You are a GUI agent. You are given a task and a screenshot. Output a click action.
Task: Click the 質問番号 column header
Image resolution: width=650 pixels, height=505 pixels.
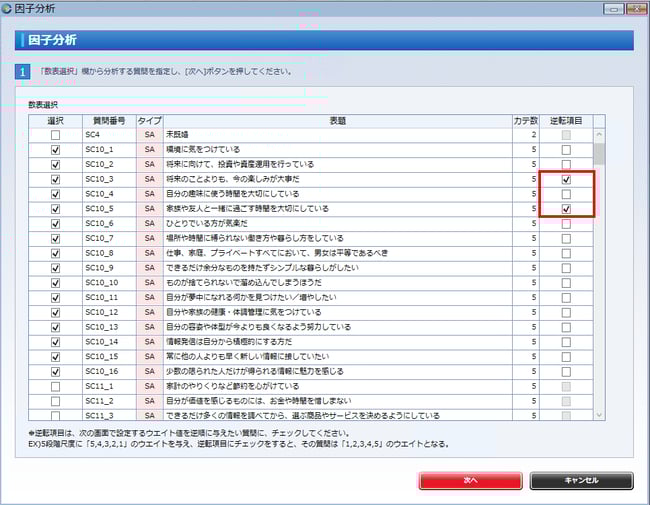pos(109,121)
